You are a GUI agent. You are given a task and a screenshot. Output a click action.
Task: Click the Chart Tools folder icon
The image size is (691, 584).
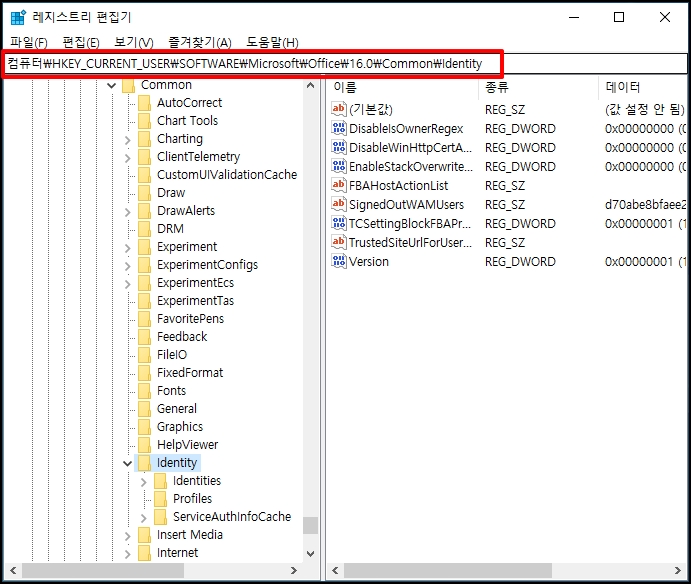click(x=144, y=121)
